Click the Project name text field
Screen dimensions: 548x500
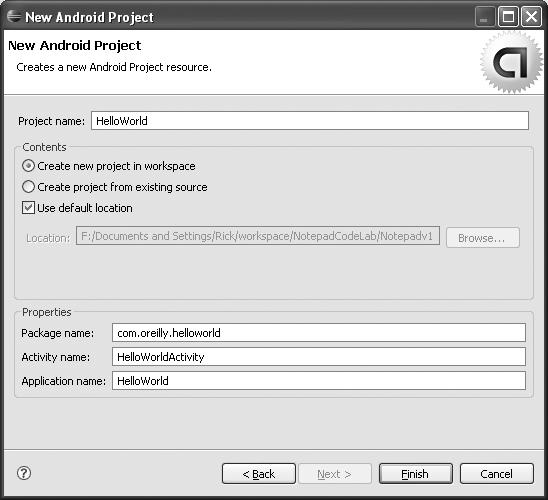(x=310, y=121)
